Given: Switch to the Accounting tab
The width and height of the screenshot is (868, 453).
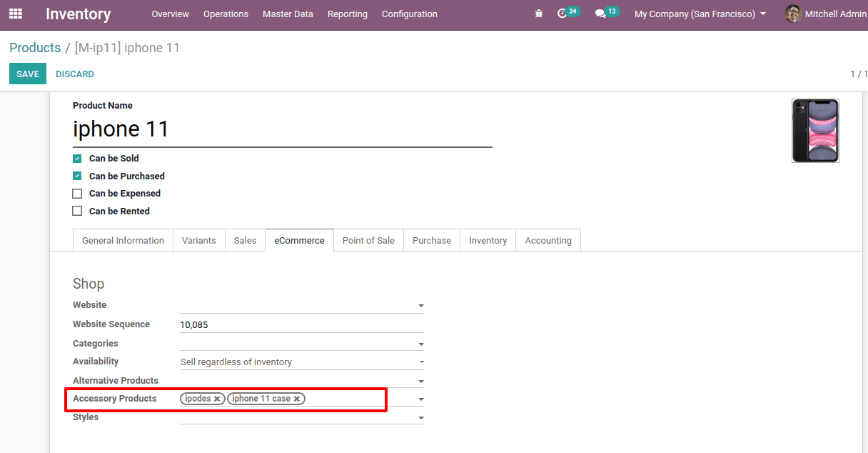Looking at the screenshot, I should point(548,240).
